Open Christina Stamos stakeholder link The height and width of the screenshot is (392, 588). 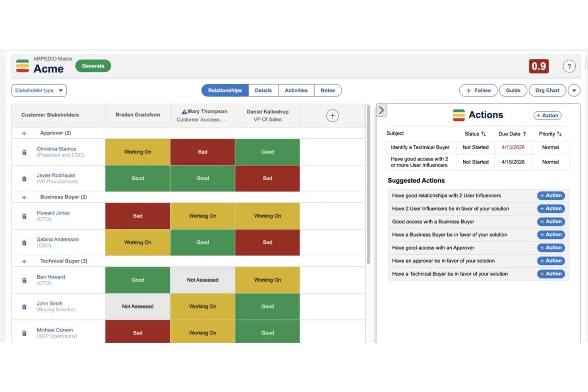click(56, 149)
